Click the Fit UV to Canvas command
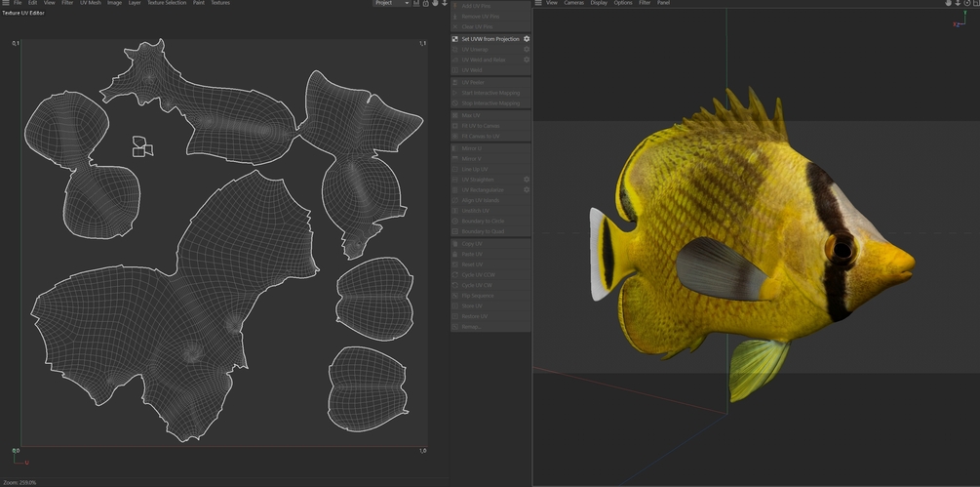Image resolution: width=980 pixels, height=487 pixels. coord(481,126)
